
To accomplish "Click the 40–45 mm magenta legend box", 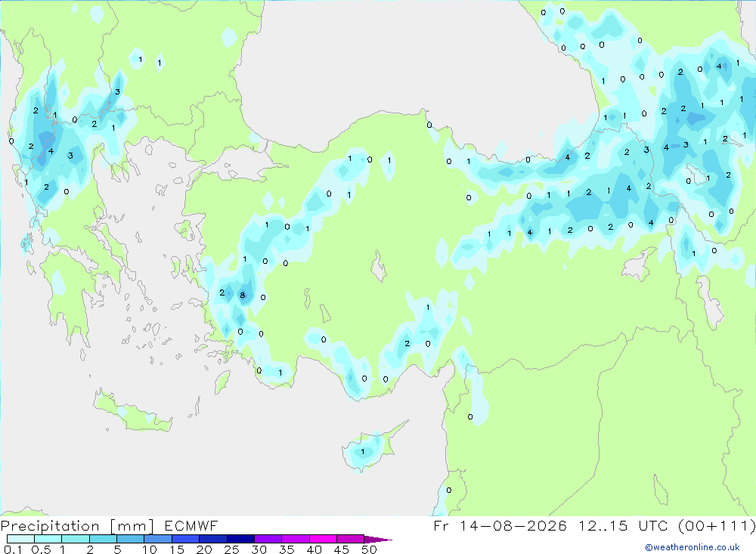I will tap(323, 539).
